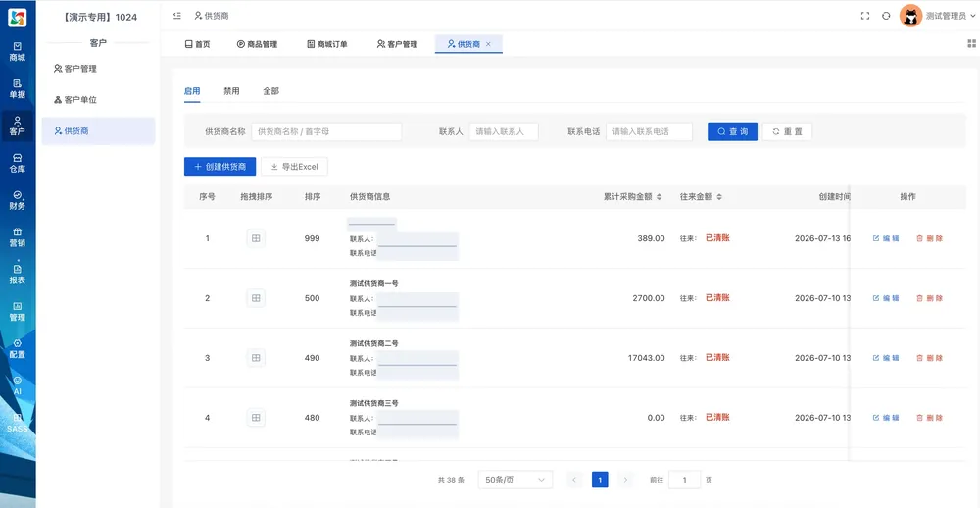980x508 pixels.
Task: Open the 单据 sidebar module
Action: coord(18,89)
